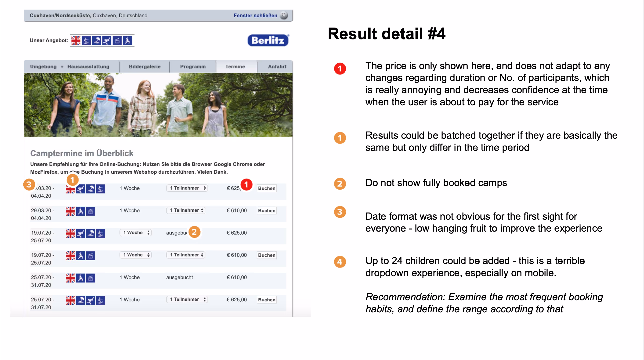Click the round close icon next to Fenster schließen

[x=284, y=15]
